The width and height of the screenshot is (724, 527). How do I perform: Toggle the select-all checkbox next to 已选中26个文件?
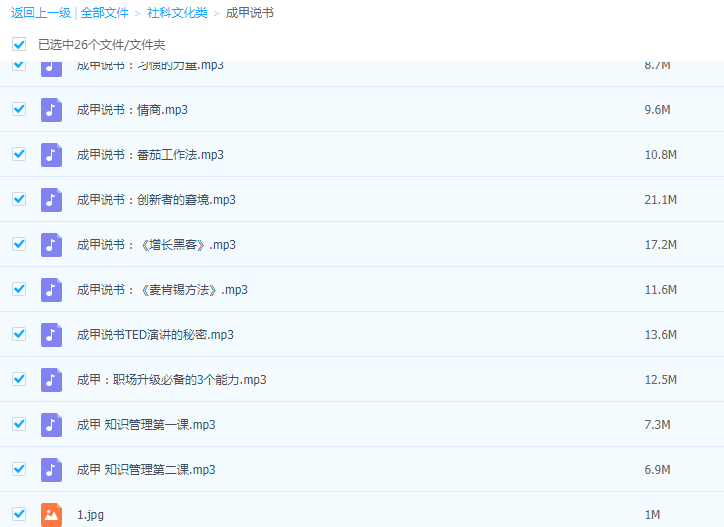19,45
